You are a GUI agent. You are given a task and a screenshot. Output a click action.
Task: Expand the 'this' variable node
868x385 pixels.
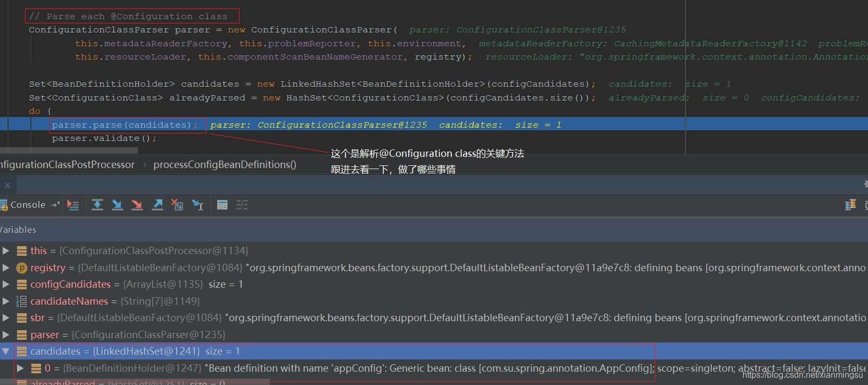[x=6, y=250]
